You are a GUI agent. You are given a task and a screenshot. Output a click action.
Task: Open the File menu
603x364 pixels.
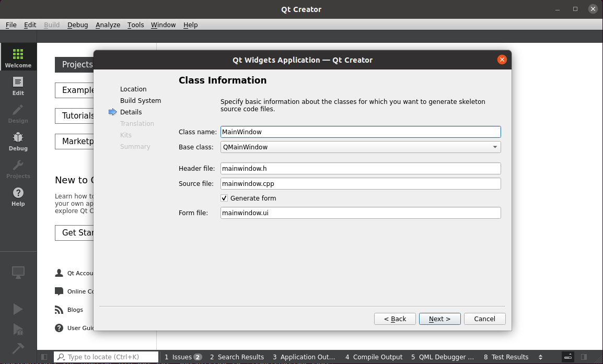pos(11,25)
